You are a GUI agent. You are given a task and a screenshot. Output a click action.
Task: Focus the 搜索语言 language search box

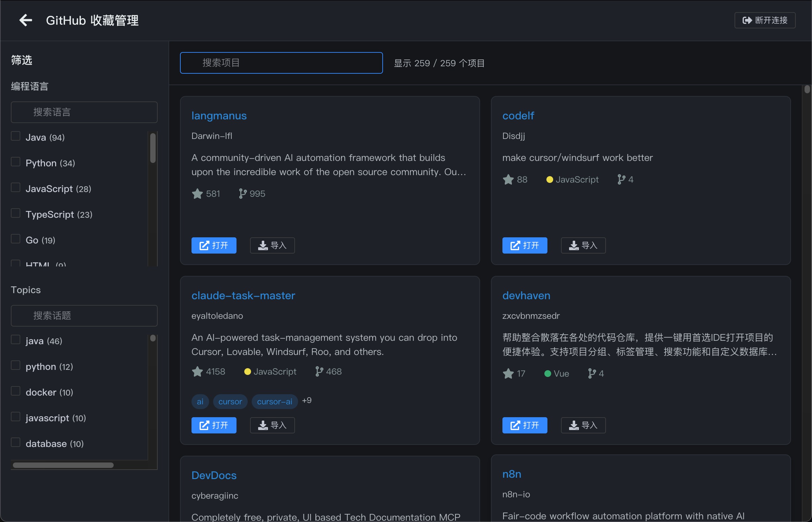point(84,112)
